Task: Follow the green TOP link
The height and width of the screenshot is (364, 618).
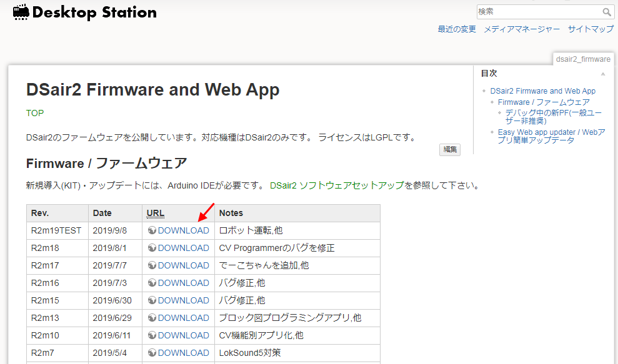Action: (35, 113)
